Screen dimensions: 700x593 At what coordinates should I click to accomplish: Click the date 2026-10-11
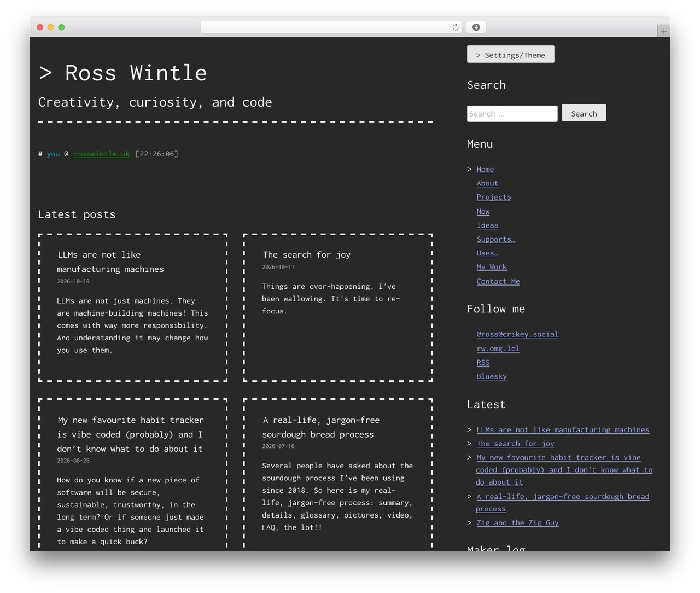pos(278,268)
